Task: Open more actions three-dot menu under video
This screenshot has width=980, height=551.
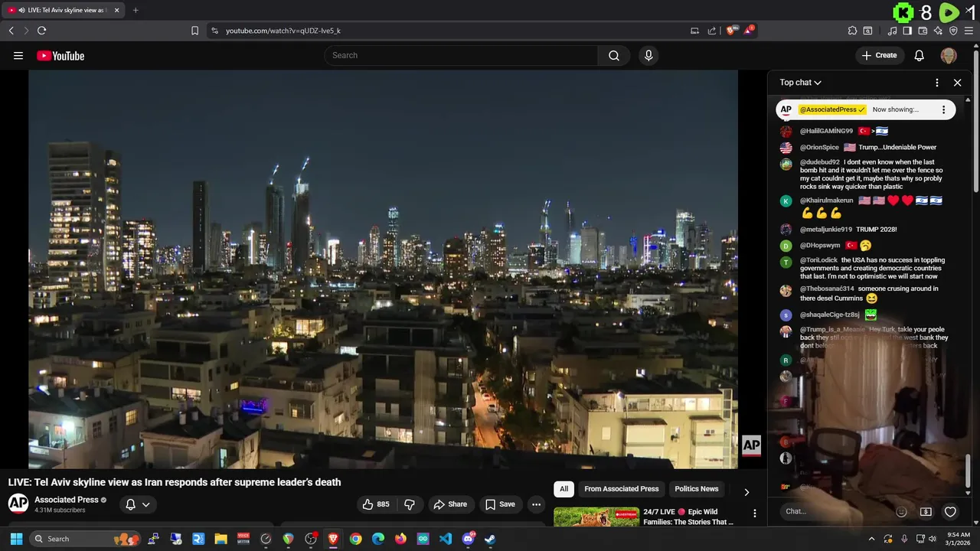Action: (536, 504)
